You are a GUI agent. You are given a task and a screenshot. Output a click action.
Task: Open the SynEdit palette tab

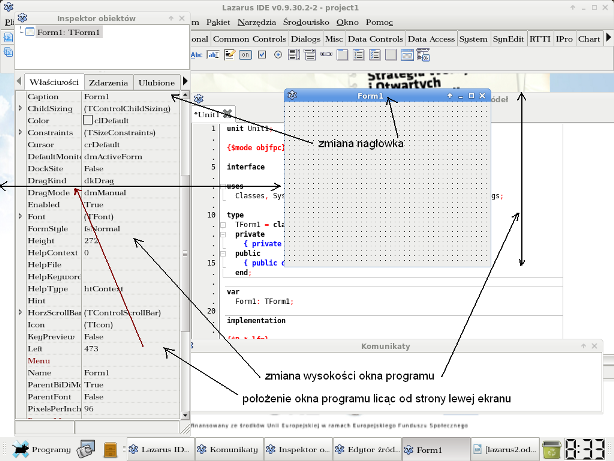click(x=508, y=39)
